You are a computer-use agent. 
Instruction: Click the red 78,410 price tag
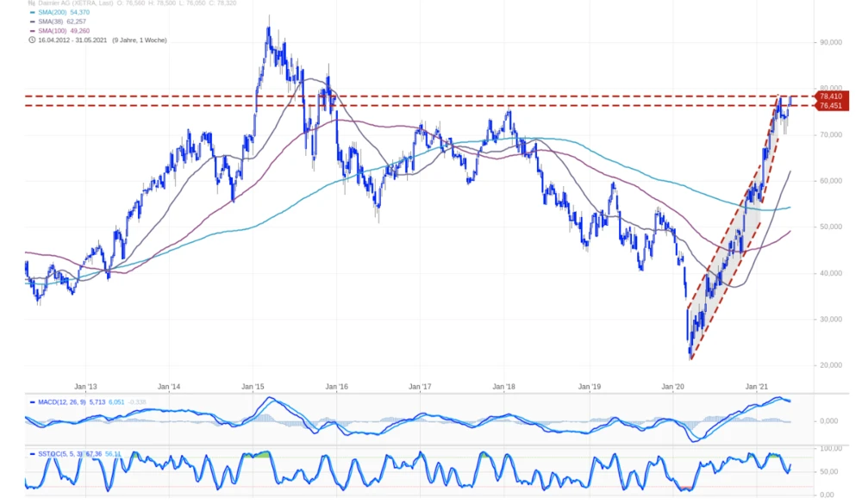pyautogui.click(x=830, y=96)
